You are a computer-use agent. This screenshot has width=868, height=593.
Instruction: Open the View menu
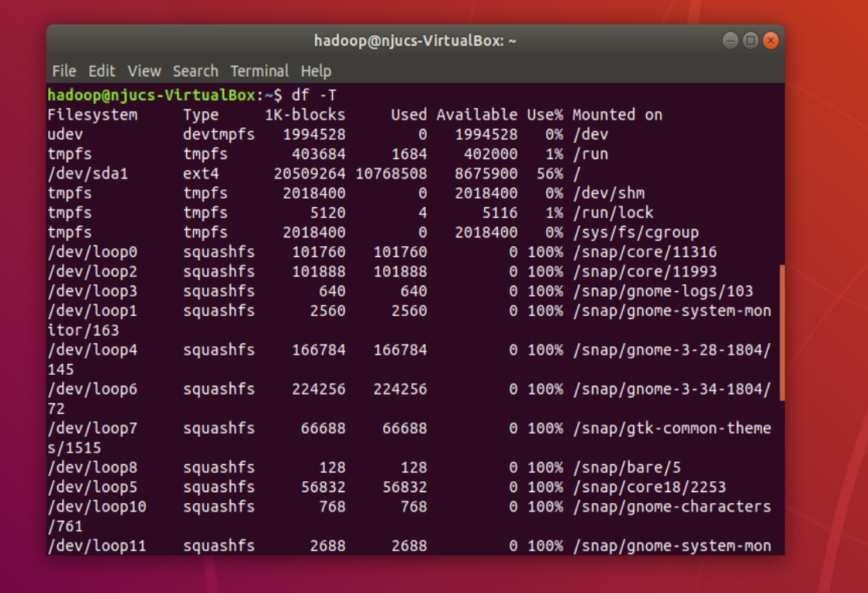click(x=144, y=71)
